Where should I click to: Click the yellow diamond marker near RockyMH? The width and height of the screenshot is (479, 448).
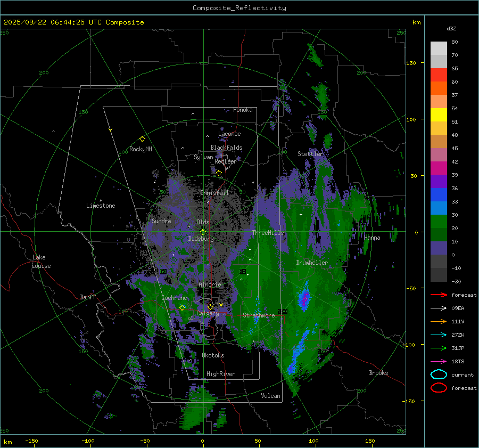click(142, 139)
